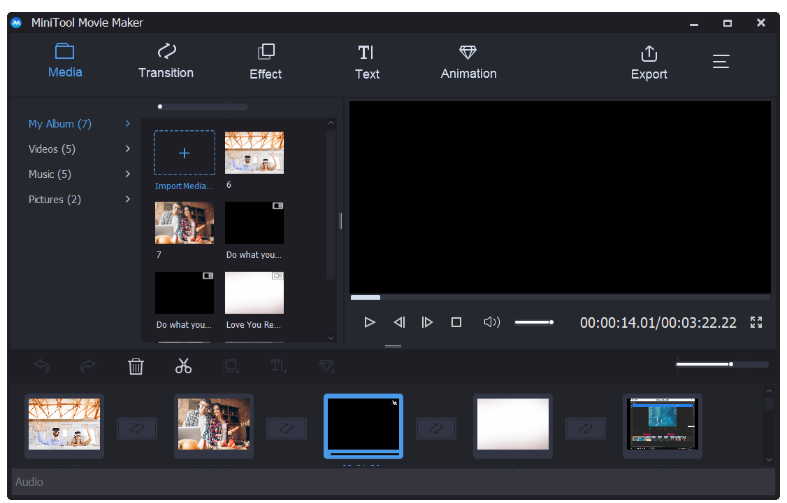Click transition slot after couple cooking clip
The height and width of the screenshot is (503, 787).
click(286, 429)
